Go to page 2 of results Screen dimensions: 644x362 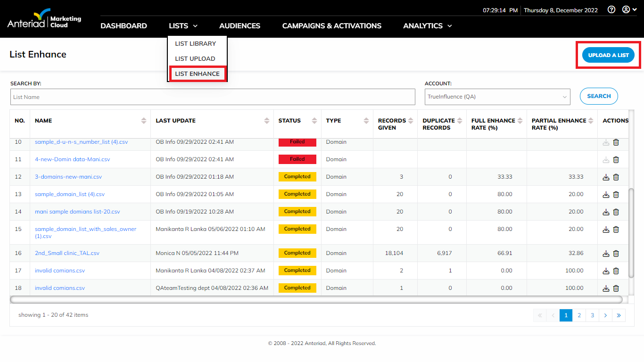point(579,315)
